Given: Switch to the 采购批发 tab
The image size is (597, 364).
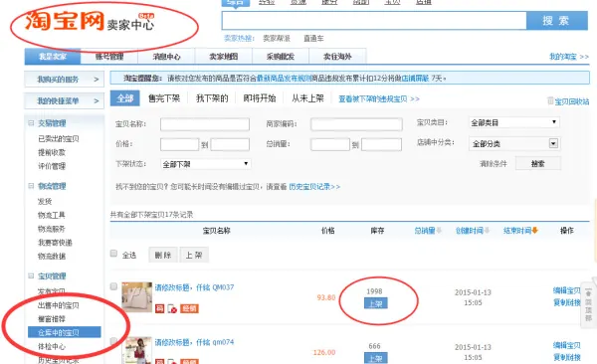Looking at the screenshot, I should tap(281, 57).
